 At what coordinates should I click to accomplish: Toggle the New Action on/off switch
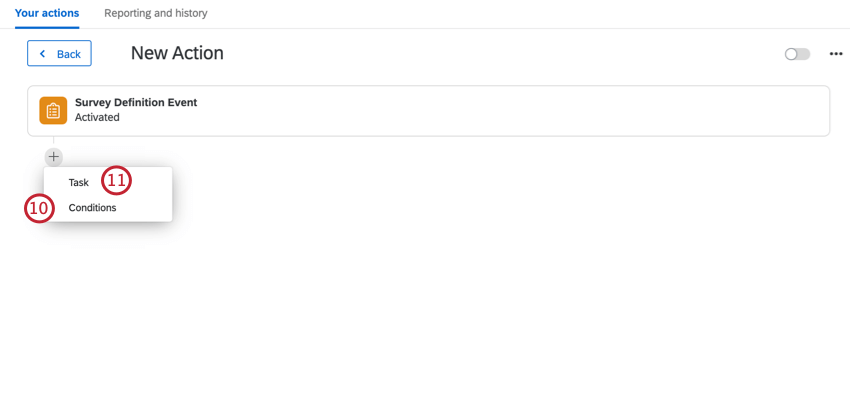[797, 54]
